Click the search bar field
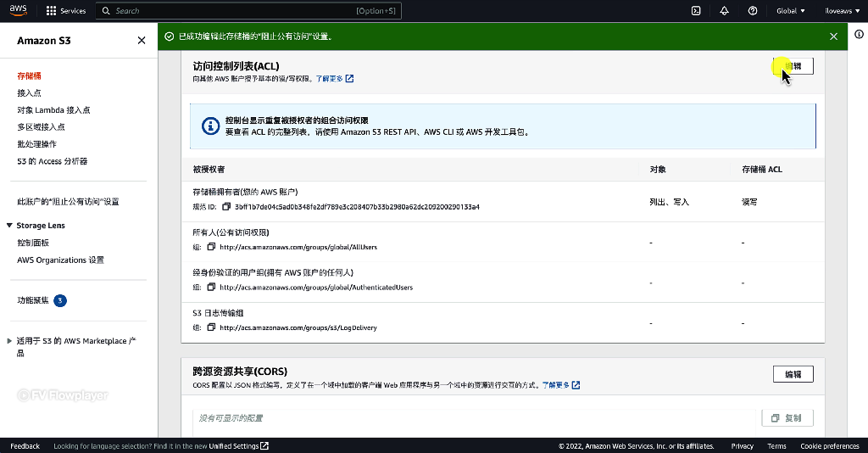 [248, 10]
